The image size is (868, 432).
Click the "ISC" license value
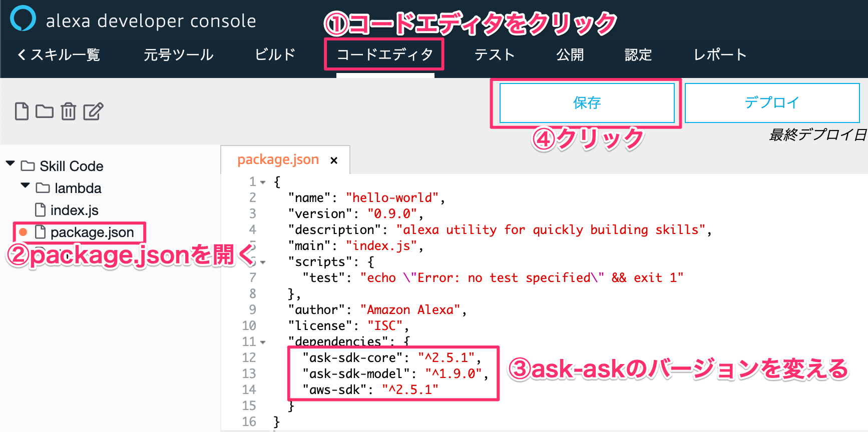(x=385, y=326)
